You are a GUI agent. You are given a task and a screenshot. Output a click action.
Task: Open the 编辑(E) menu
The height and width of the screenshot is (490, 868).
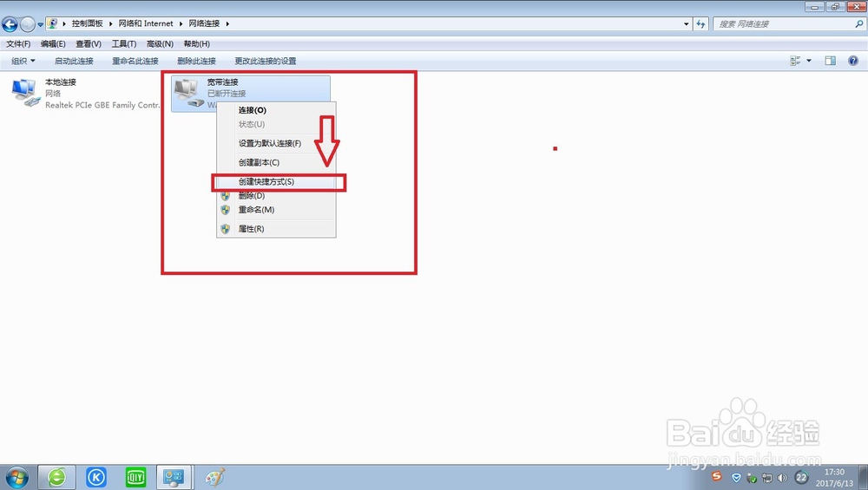click(x=53, y=43)
